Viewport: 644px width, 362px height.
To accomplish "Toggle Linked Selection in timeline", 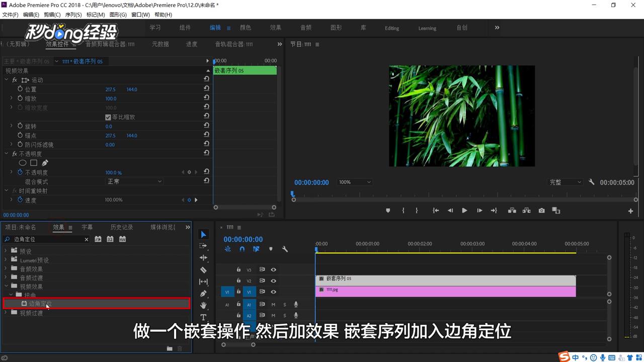I will (256, 249).
